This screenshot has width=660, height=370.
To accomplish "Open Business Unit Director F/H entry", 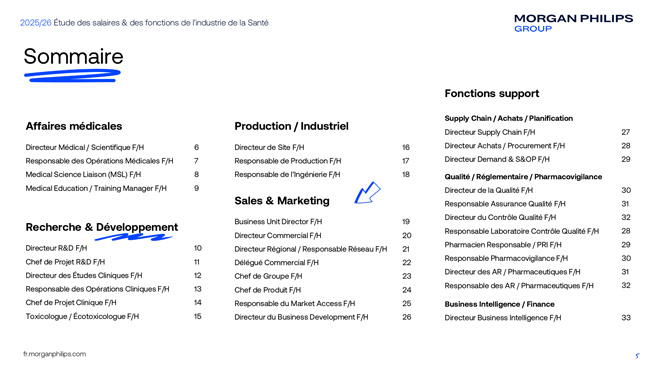I will [278, 221].
